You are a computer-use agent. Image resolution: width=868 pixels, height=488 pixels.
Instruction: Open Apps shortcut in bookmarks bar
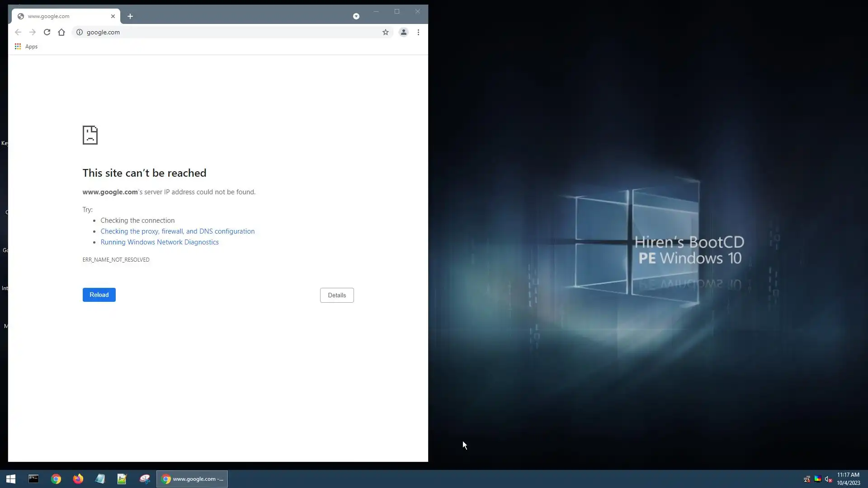(x=26, y=47)
